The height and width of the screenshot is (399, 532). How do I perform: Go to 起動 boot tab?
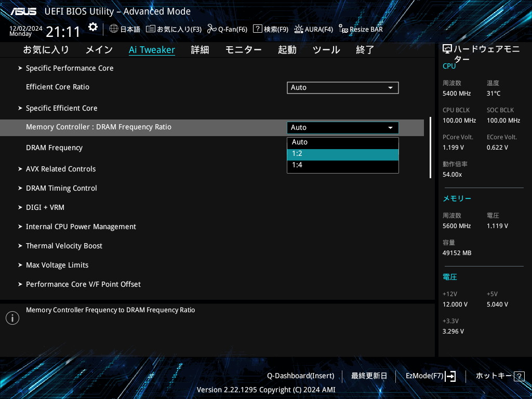287,50
